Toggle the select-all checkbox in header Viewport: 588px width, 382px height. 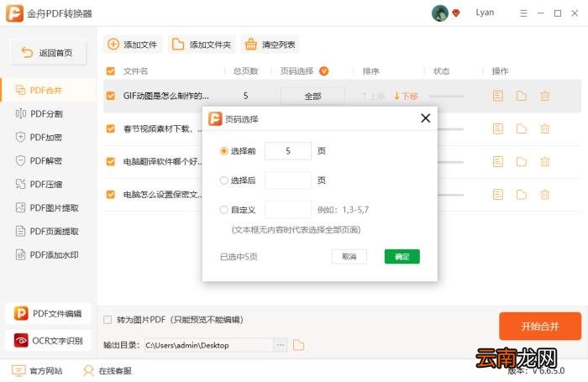click(x=111, y=71)
